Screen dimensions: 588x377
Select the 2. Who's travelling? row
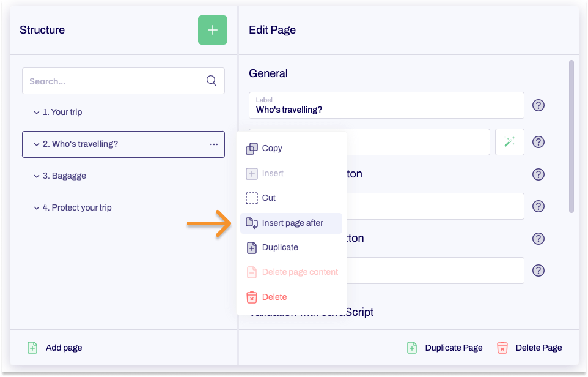(123, 144)
